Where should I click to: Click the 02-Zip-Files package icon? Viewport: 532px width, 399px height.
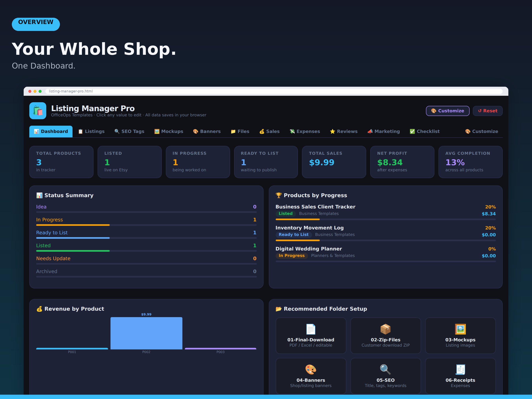[385, 329]
